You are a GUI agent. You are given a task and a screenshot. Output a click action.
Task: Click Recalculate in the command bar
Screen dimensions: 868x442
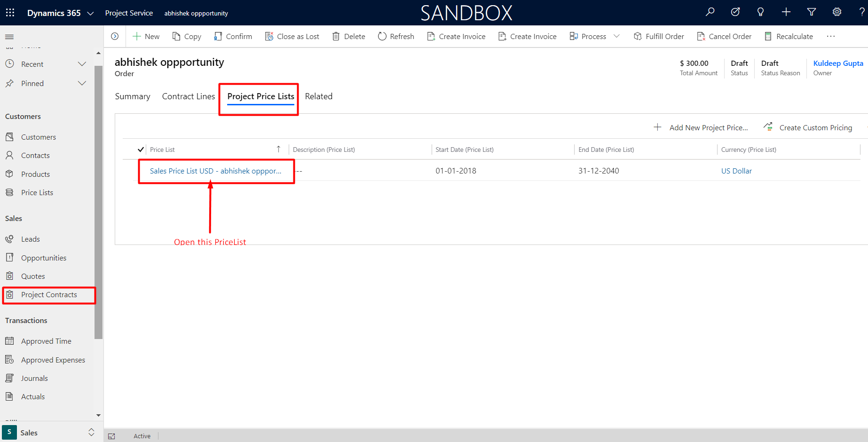pos(789,36)
